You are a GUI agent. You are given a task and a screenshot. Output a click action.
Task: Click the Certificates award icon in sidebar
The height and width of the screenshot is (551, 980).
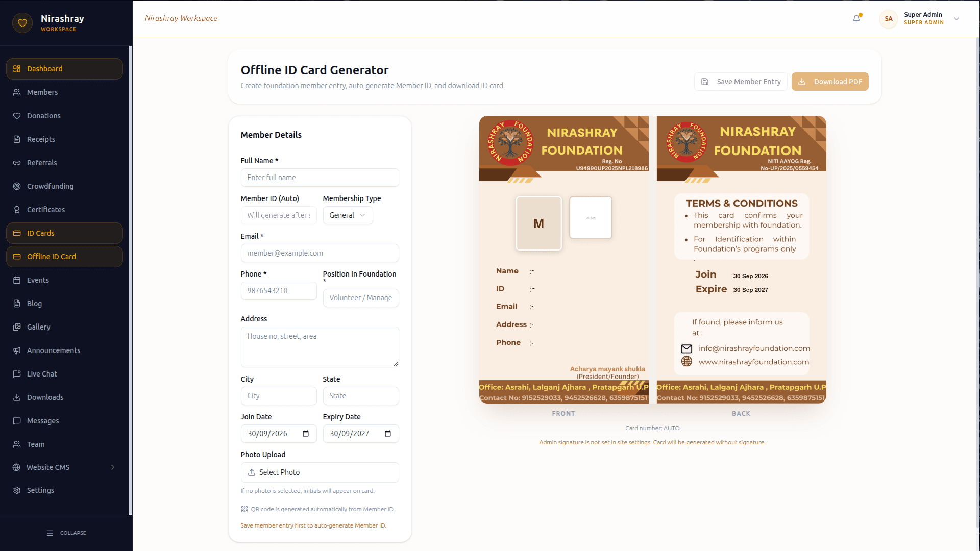[17, 210]
